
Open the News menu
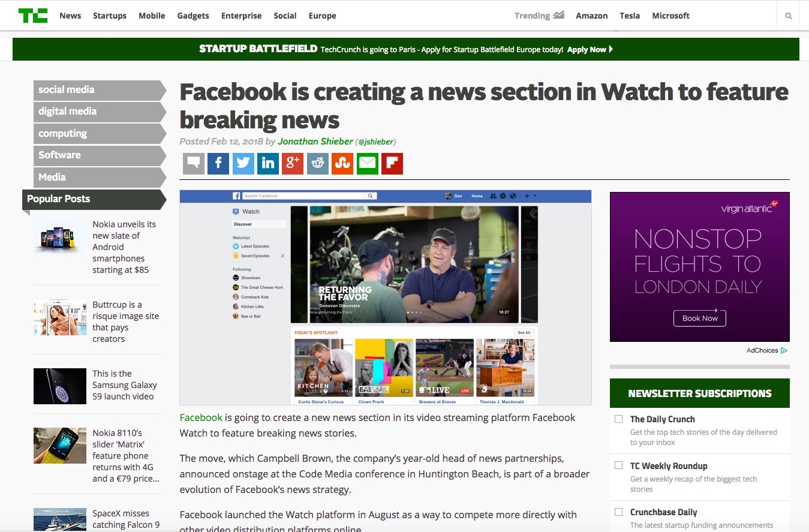70,16
